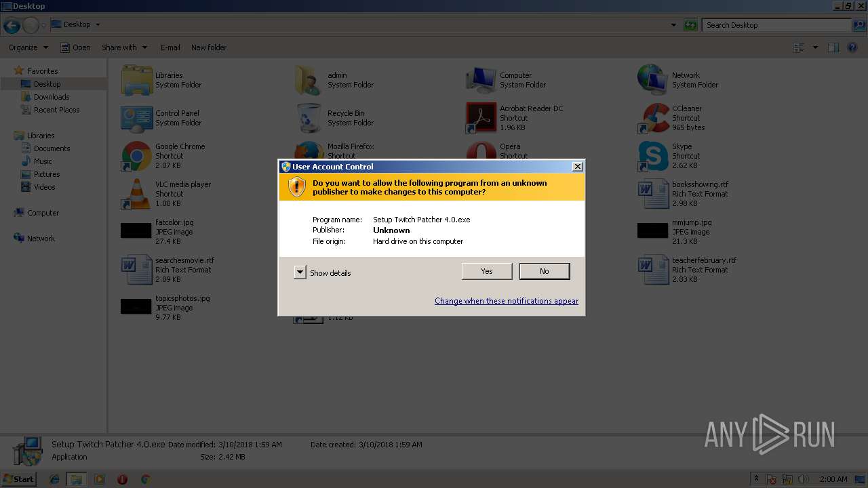Select the booksshowing.rtf file icon
The image size is (868, 488).
click(x=653, y=194)
